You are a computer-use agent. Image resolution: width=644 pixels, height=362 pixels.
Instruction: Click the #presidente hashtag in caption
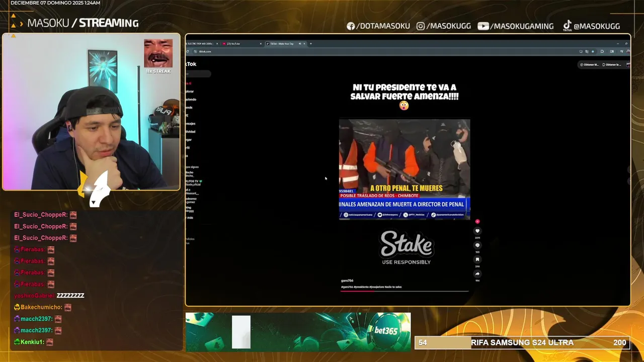(361, 287)
